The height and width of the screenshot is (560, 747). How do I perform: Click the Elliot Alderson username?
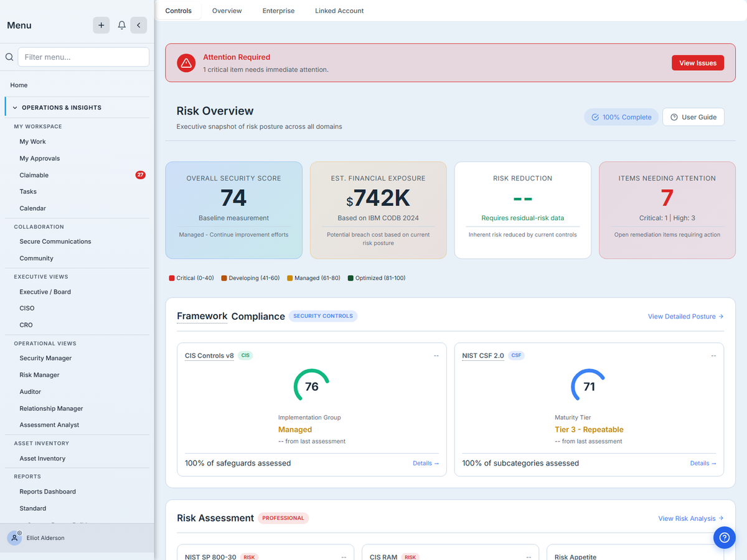click(x=45, y=538)
